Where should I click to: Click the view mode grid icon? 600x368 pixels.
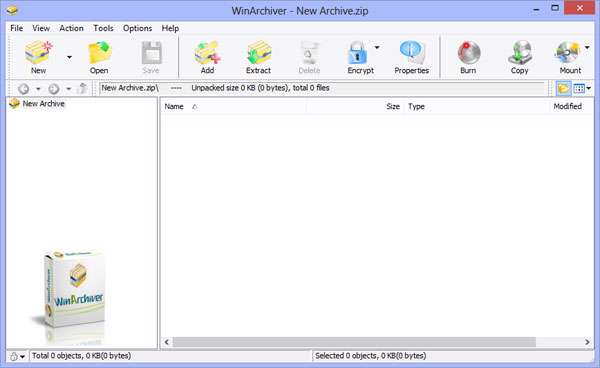579,89
